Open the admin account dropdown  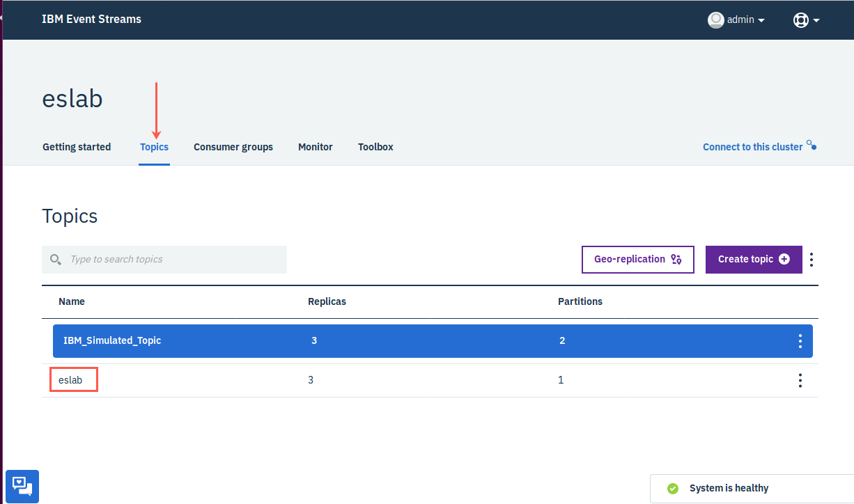pyautogui.click(x=745, y=20)
